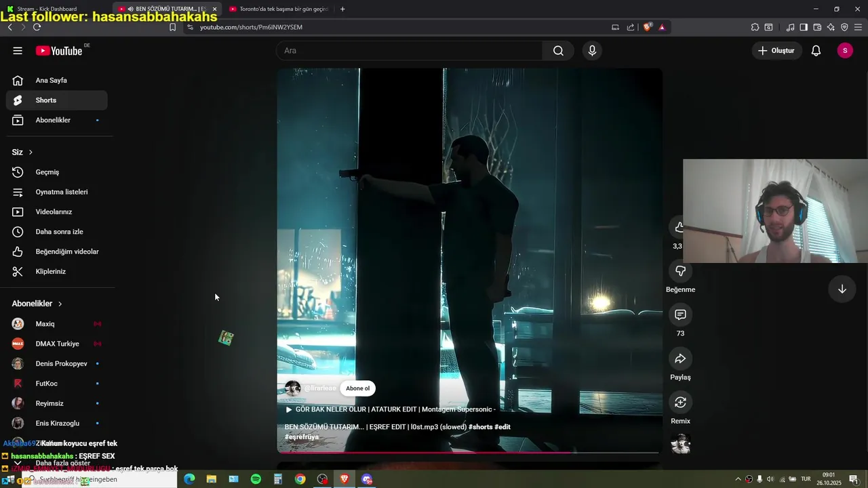Image resolution: width=868 pixels, height=488 pixels.
Task: Go back in the browser
Action: click(x=9, y=27)
